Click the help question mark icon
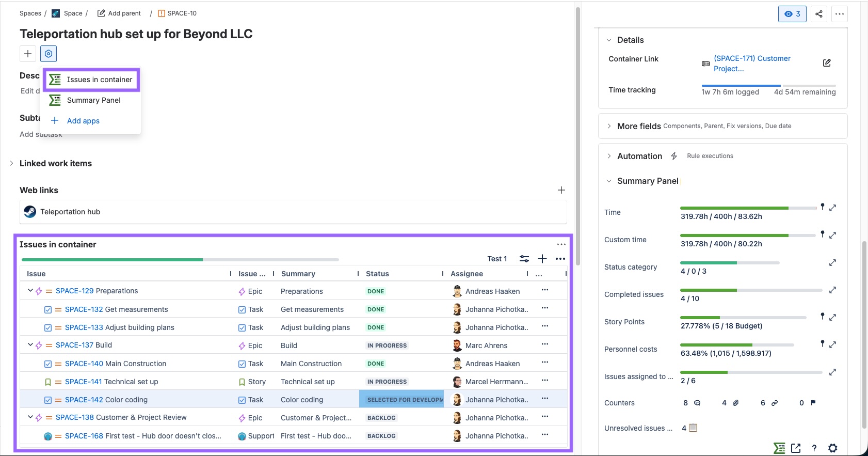868x456 pixels. [x=814, y=448]
